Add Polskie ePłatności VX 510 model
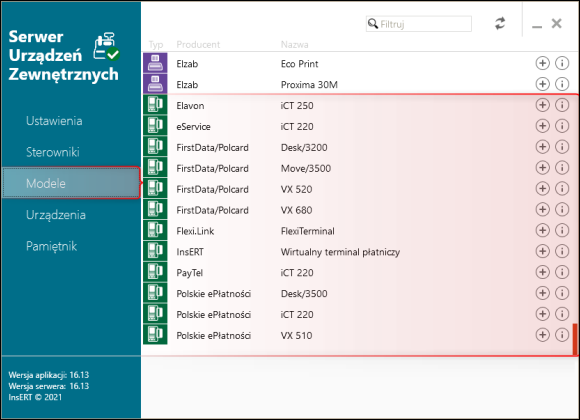 542,335
